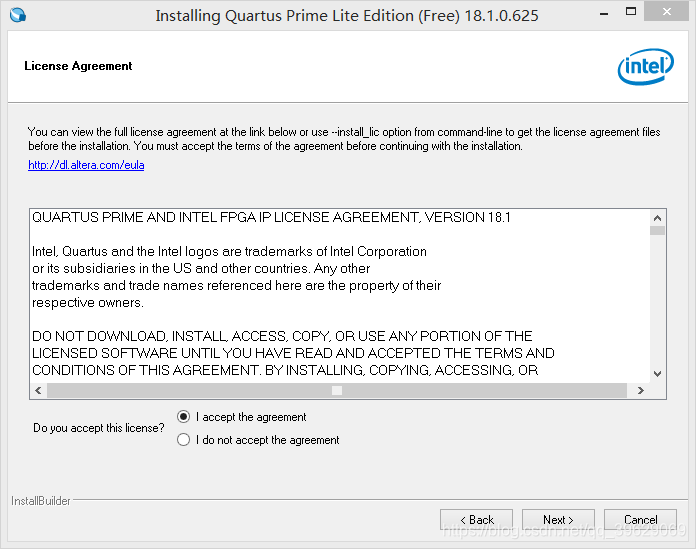Click the "Do you accept this license?" label

click(99, 428)
